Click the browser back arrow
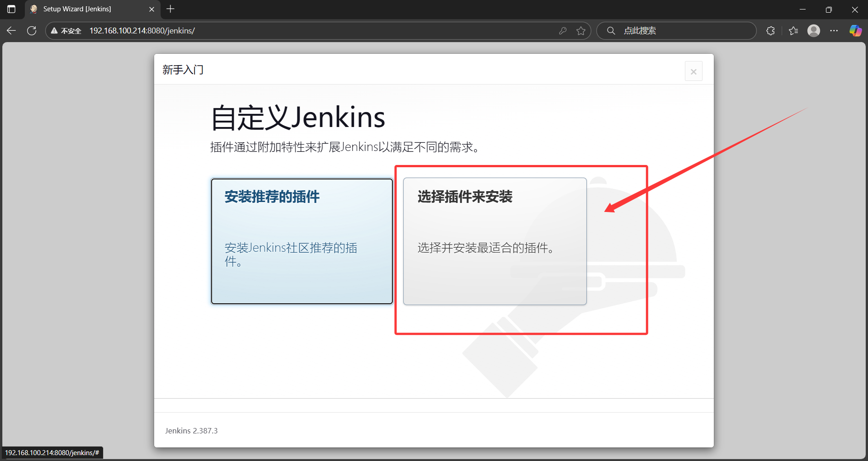 click(11, 31)
